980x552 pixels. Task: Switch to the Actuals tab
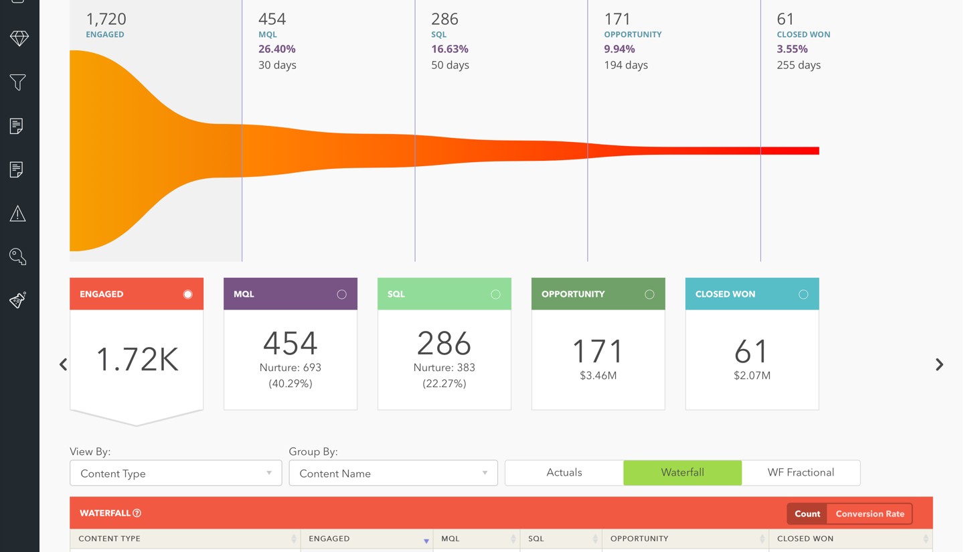click(564, 472)
